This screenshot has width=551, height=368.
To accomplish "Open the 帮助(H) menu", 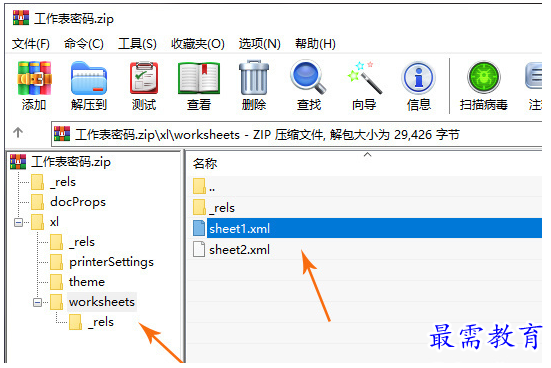I will pyautogui.click(x=315, y=44).
